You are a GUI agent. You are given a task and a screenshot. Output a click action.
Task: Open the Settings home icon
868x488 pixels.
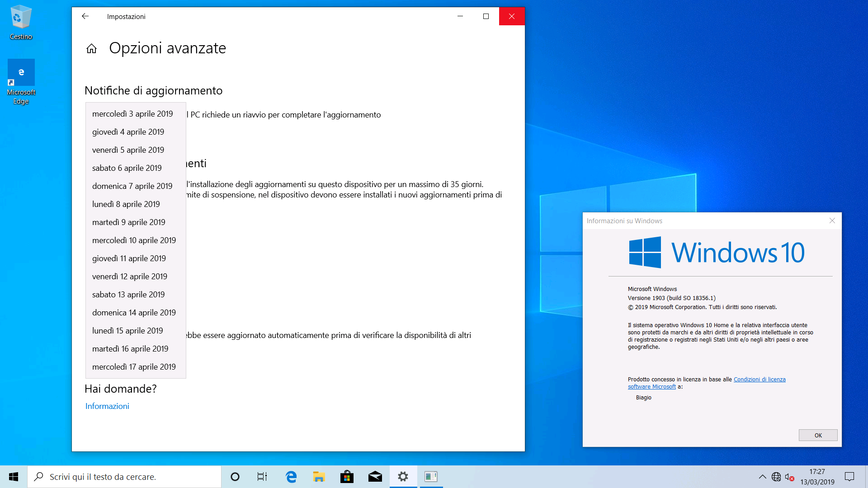[x=91, y=48]
